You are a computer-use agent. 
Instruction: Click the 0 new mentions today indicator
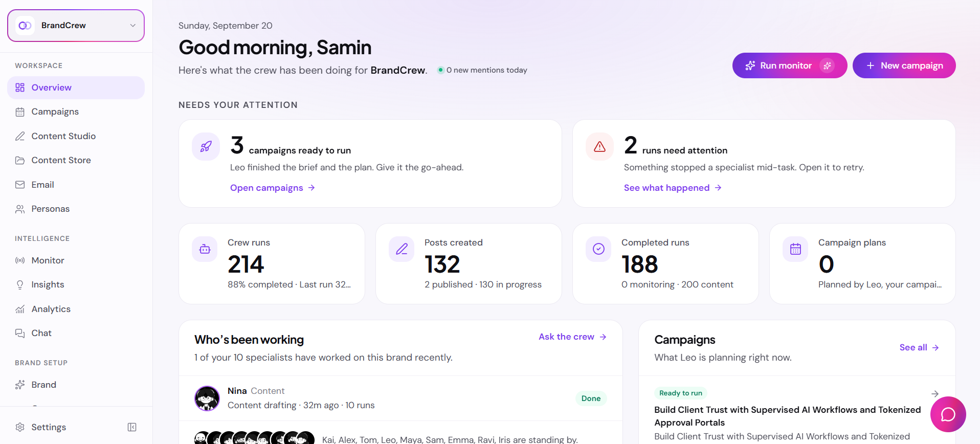click(x=482, y=70)
